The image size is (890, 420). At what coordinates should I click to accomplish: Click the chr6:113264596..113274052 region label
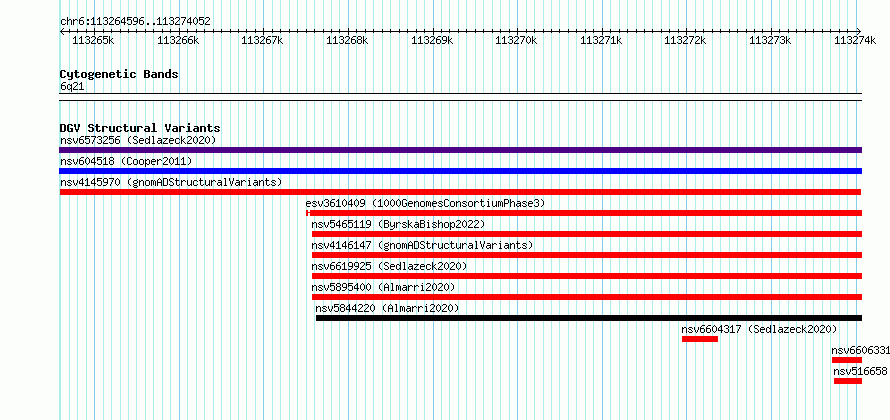pyautogui.click(x=135, y=22)
